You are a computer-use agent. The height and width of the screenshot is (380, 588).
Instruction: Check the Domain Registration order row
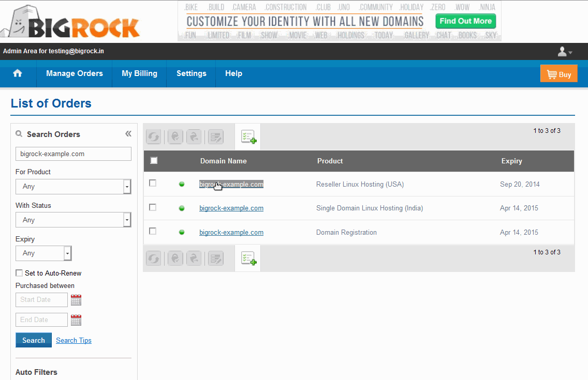click(x=153, y=232)
